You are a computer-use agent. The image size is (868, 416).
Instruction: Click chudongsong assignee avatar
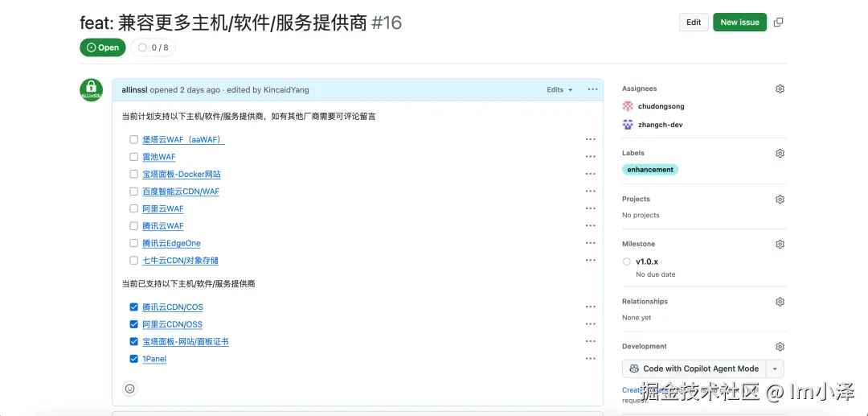tap(628, 106)
